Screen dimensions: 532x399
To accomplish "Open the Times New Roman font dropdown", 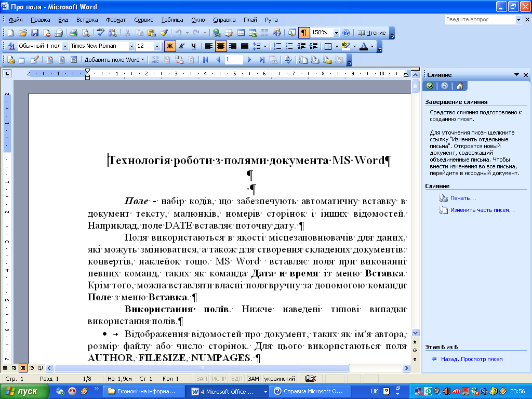I will point(131,46).
